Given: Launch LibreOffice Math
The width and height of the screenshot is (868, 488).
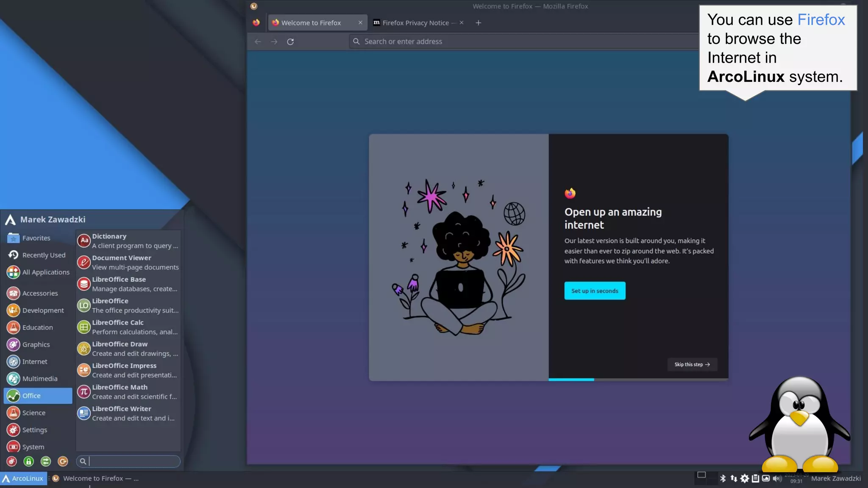Looking at the screenshot, I should (x=127, y=391).
